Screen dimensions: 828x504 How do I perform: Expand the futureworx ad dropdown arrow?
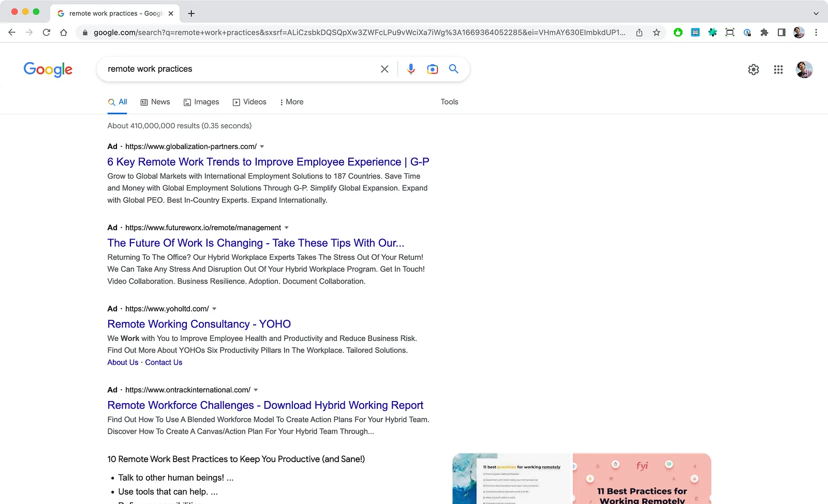click(287, 228)
